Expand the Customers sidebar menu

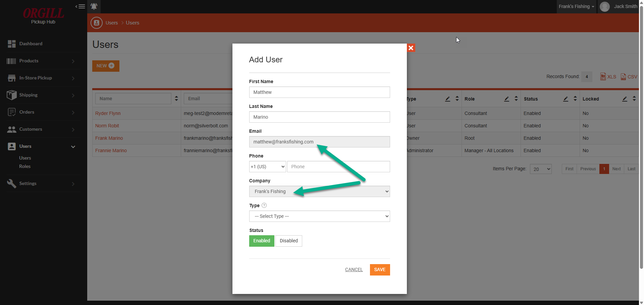(x=73, y=129)
